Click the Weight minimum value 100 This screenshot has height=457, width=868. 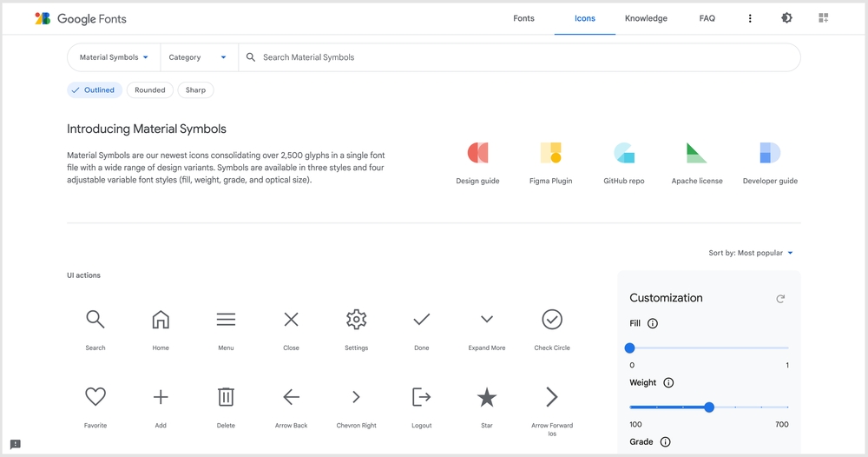point(635,424)
